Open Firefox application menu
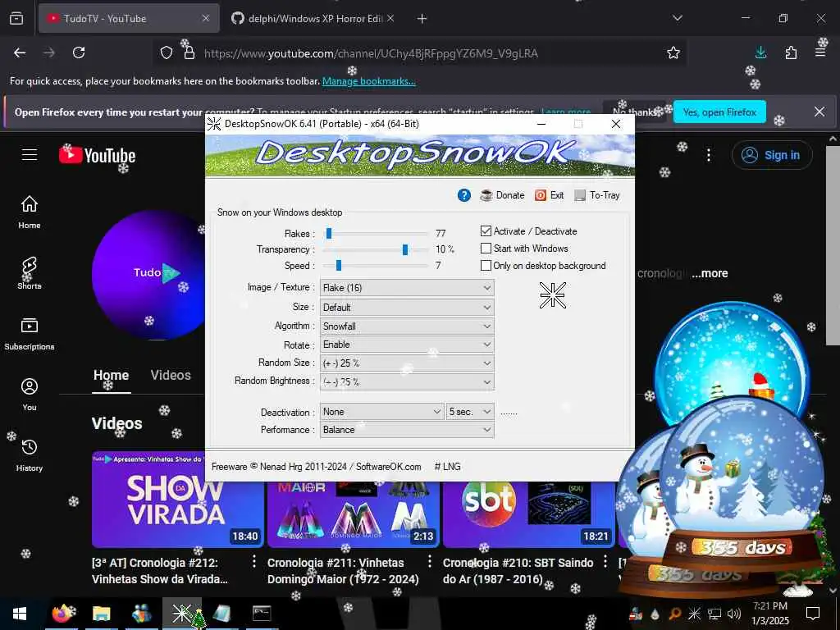Screen dimensions: 840x630 pyautogui.click(x=820, y=52)
